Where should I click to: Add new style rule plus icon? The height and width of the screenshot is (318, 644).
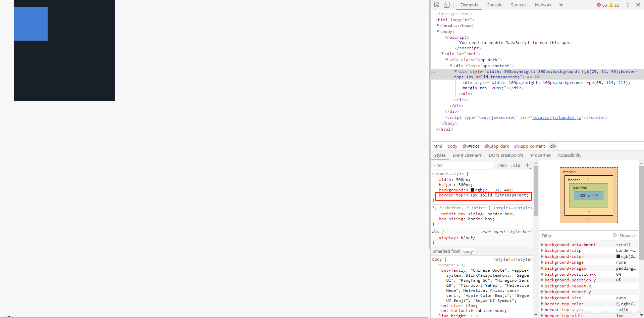[527, 165]
